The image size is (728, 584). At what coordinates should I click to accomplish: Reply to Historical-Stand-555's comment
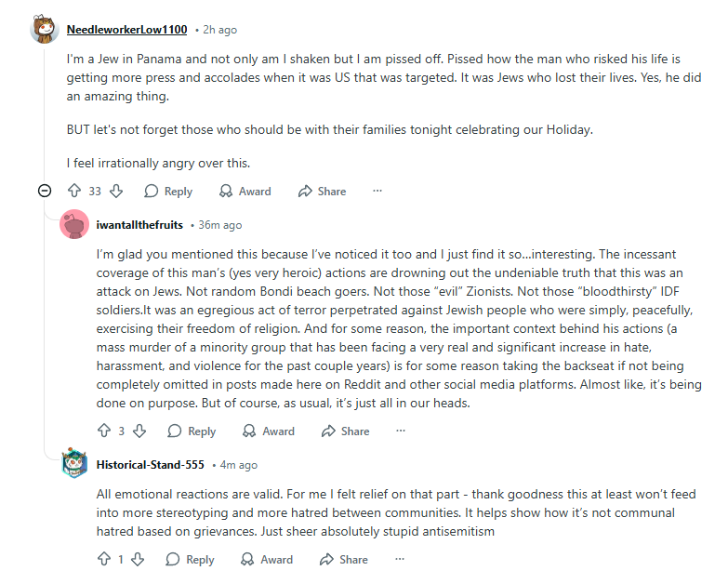[x=190, y=559]
